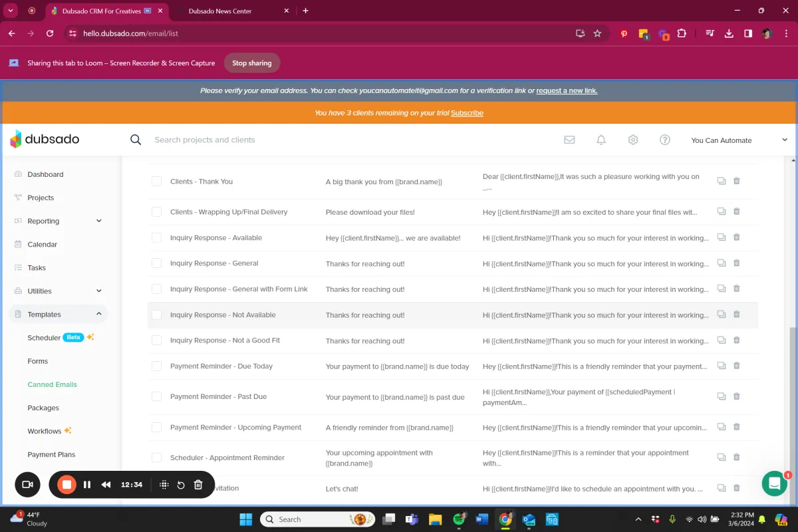Stop the Loom recording
Image resolution: width=798 pixels, height=532 pixels.
(66, 485)
